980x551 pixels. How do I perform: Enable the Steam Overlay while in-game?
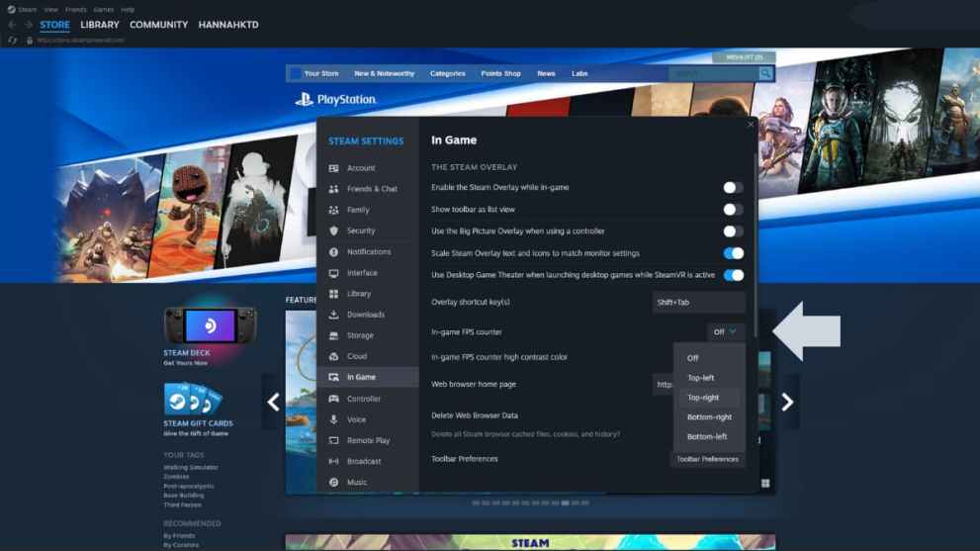pos(732,187)
